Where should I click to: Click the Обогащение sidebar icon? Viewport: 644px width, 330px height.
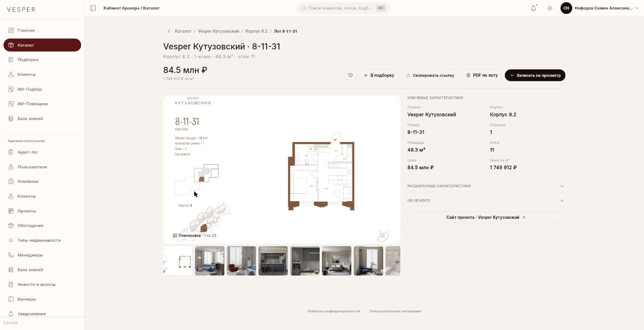[11, 226]
